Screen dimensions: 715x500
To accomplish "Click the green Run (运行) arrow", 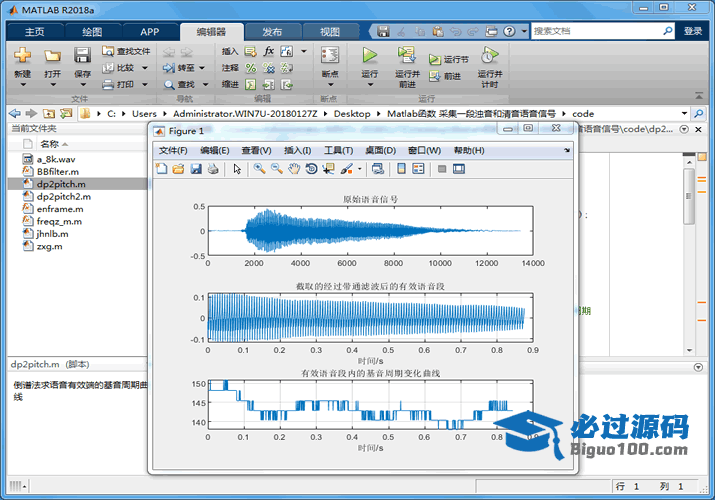I will (370, 55).
